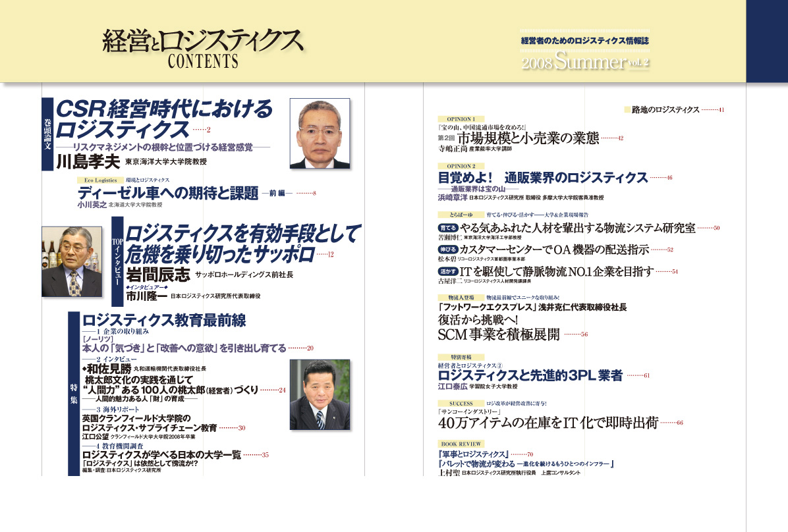Click the OPINION 1 section label

[461, 119]
